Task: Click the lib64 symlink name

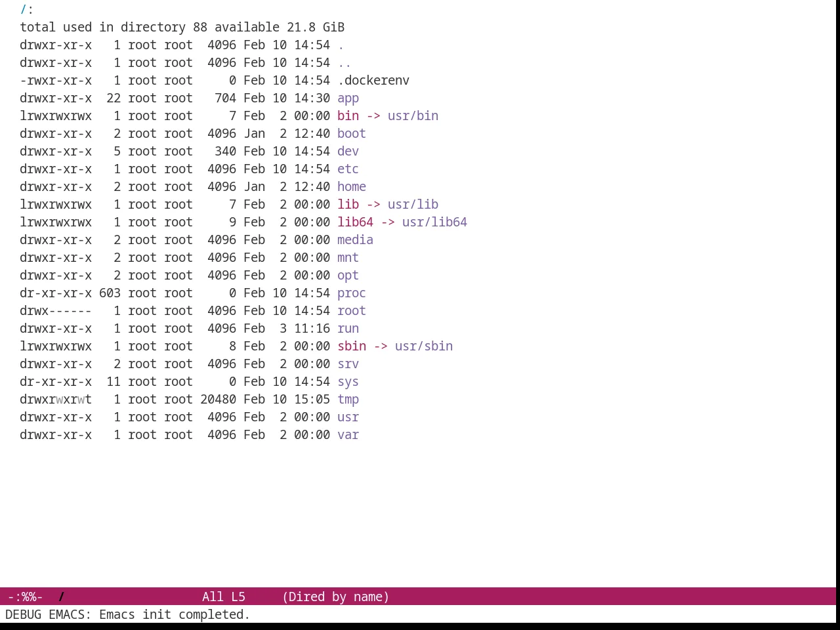Action: pos(355,222)
